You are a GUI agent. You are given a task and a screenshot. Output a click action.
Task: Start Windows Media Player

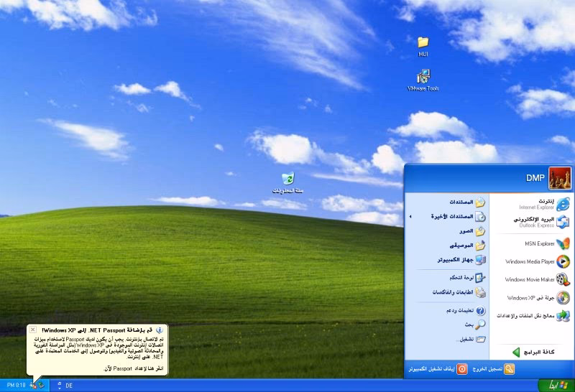click(x=535, y=261)
